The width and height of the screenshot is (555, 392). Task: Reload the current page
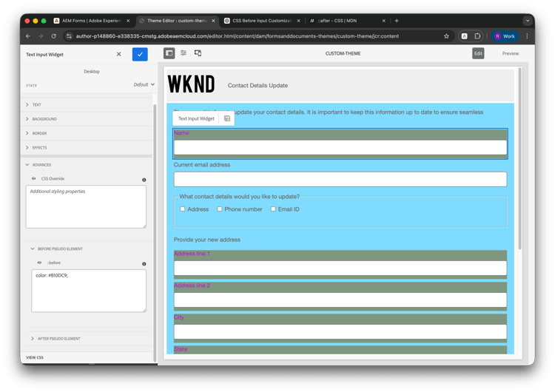[x=53, y=36]
